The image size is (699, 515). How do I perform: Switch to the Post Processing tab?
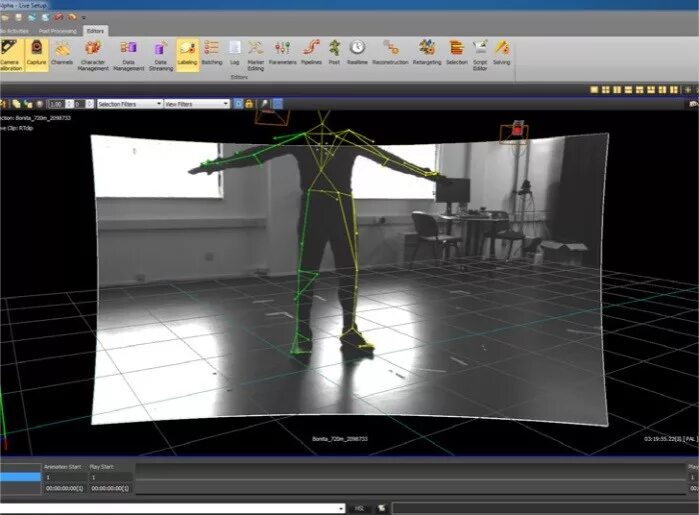58,31
